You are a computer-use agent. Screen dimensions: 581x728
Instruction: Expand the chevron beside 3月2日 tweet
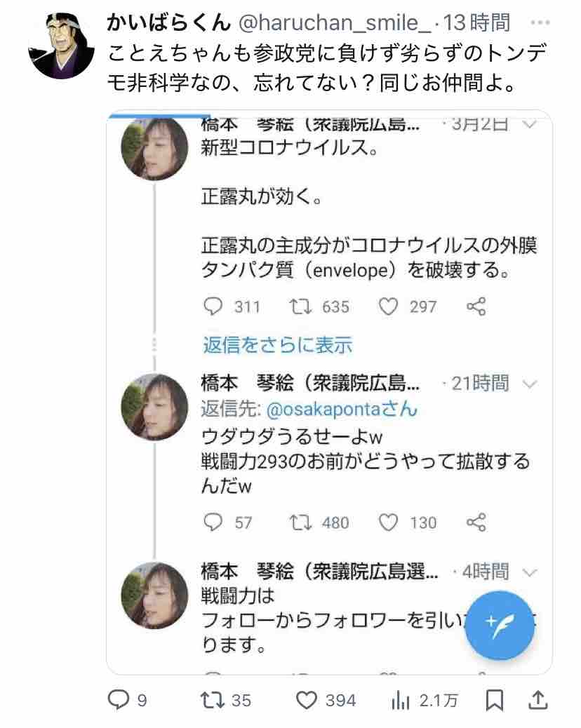pos(530,126)
